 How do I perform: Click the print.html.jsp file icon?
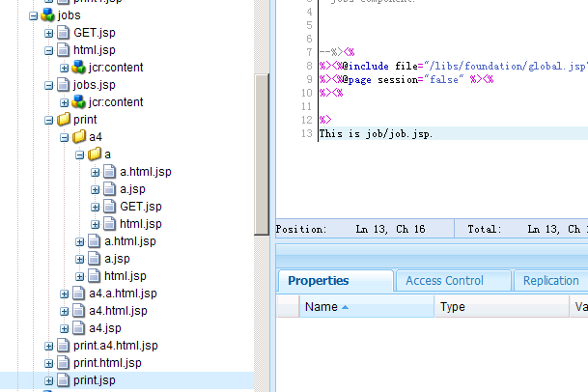coord(64,363)
